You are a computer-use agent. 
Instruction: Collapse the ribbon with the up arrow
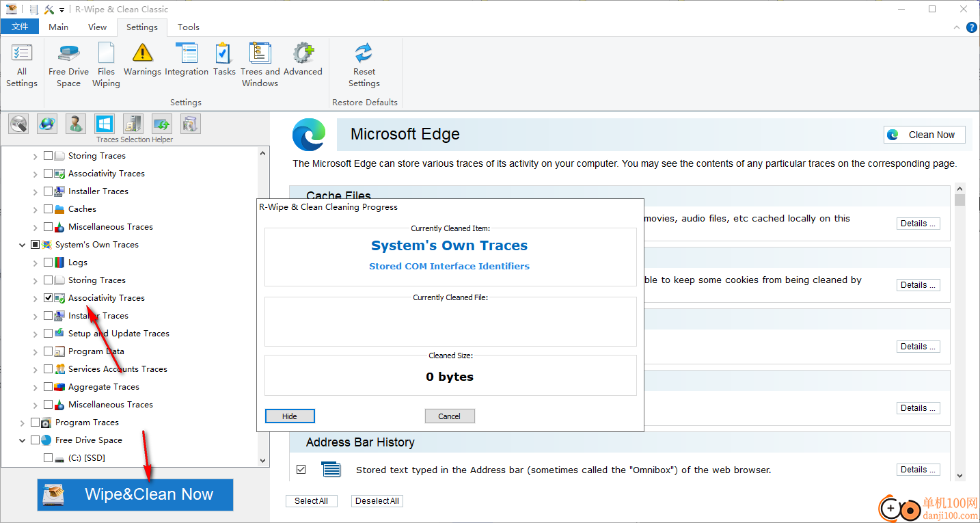956,27
